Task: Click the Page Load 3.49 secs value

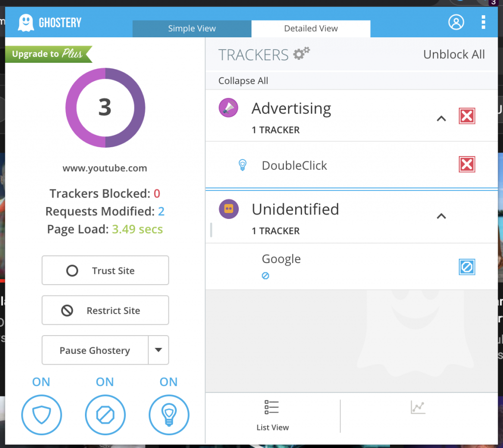Action: tap(138, 229)
